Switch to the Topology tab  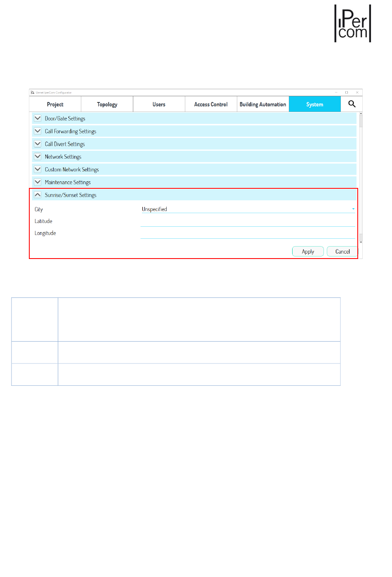(x=107, y=104)
